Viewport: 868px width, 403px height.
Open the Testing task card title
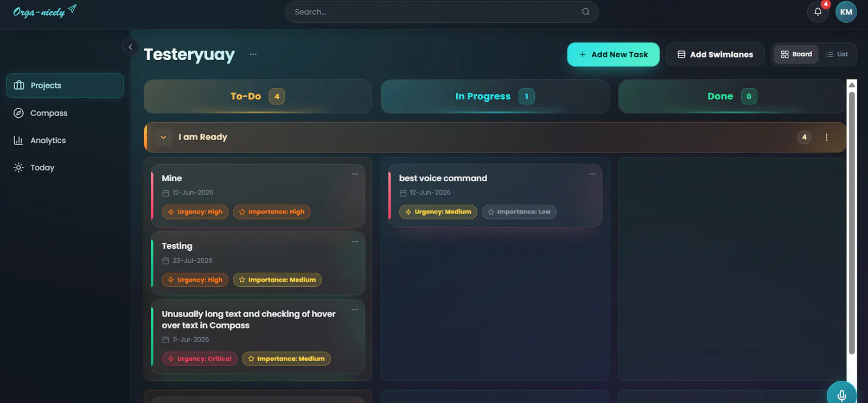point(177,246)
